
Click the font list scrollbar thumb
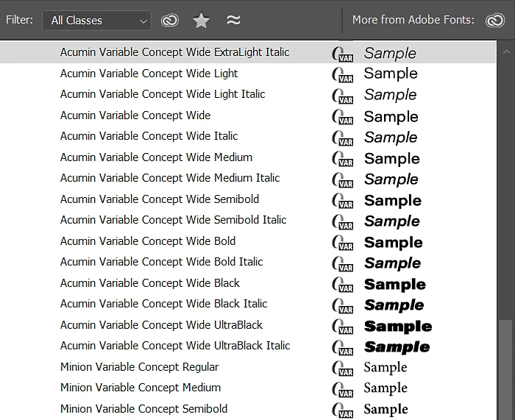506,369
